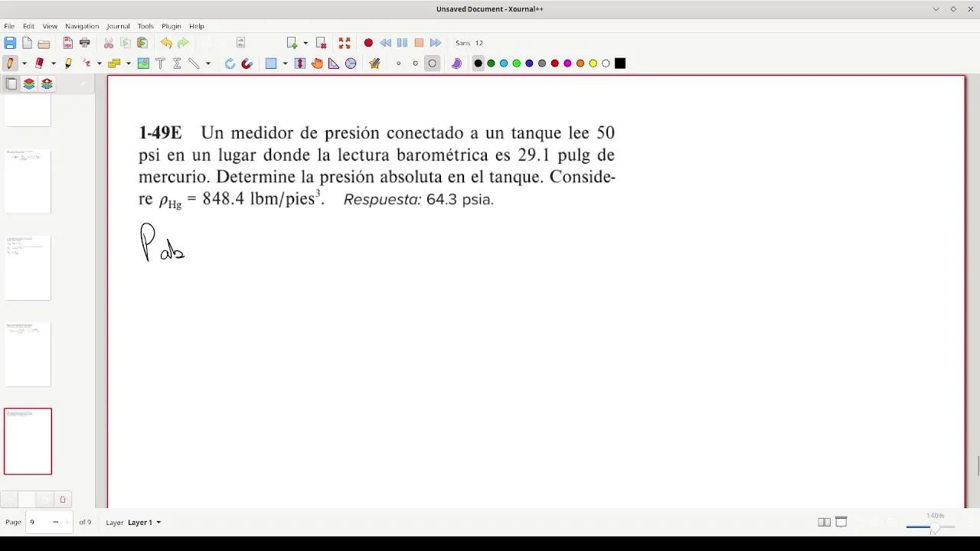This screenshot has height=551, width=980.
Task: Start audio recording
Action: [x=368, y=43]
